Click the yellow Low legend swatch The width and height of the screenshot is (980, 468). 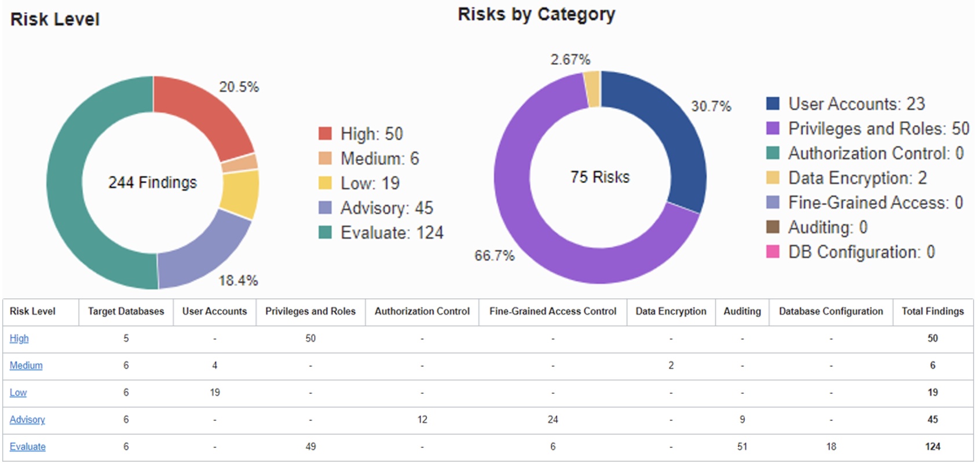[325, 183]
